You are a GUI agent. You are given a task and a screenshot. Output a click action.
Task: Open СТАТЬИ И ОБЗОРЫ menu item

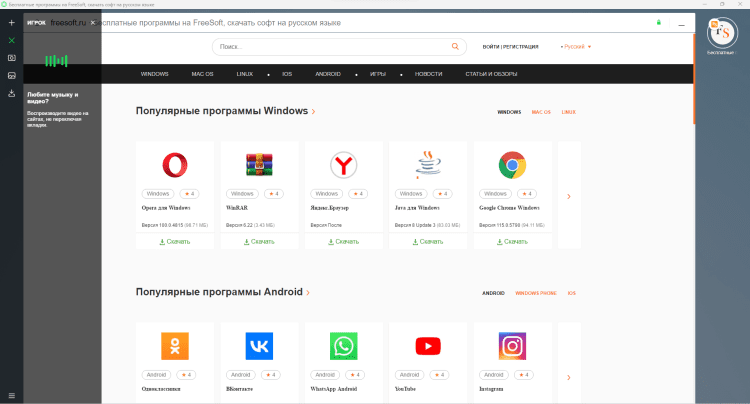click(491, 74)
